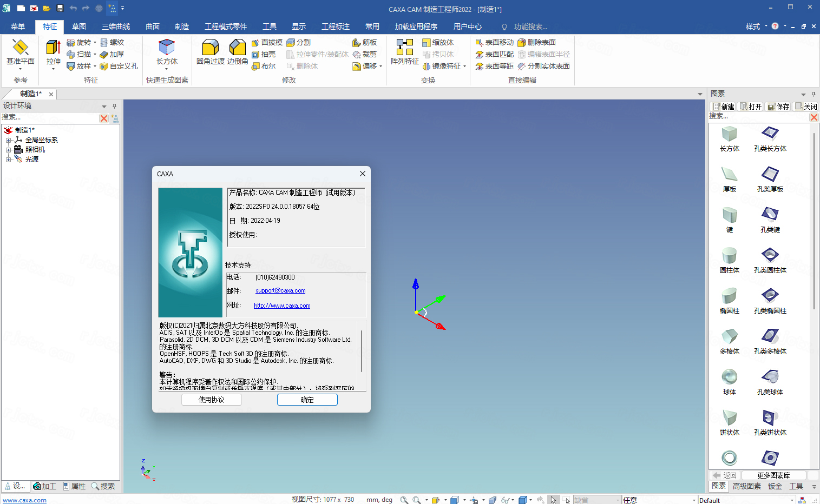Select the 分割 split tool
This screenshot has height=504, width=820.
[299, 42]
